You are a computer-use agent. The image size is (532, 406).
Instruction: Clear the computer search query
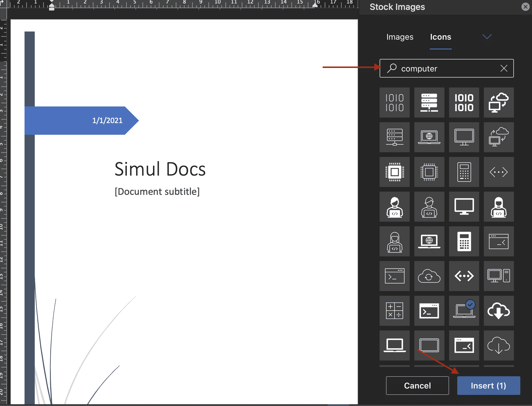504,68
